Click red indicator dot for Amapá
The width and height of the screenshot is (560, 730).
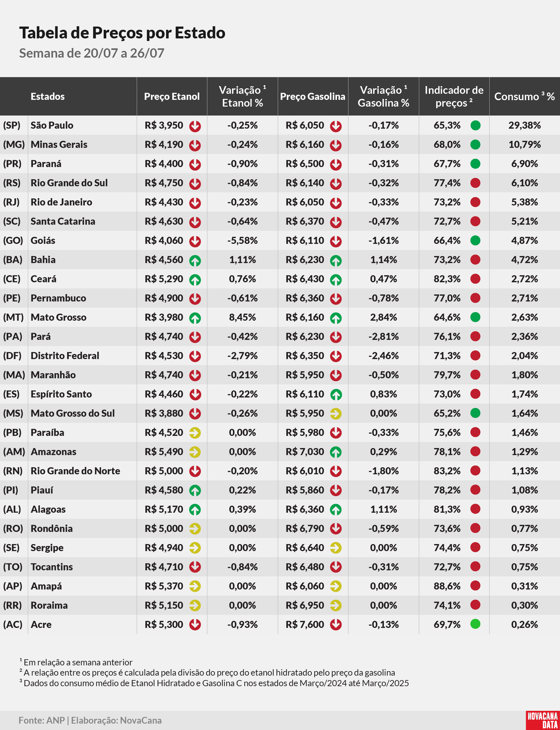[x=475, y=586]
